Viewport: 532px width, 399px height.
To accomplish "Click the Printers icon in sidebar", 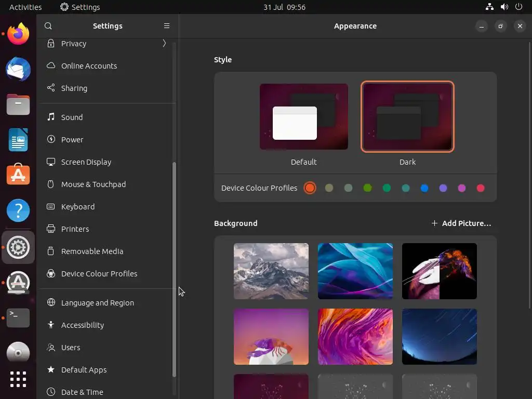I will [51, 229].
